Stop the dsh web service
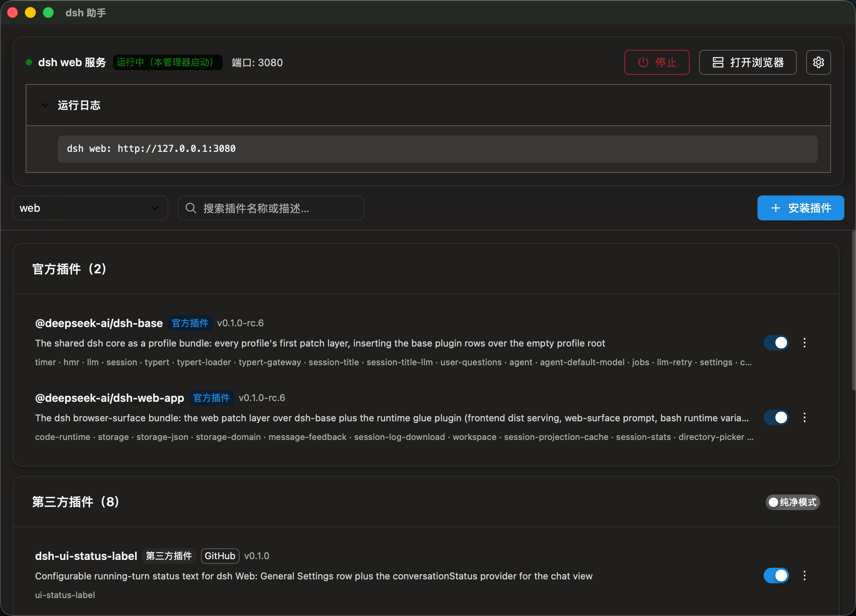856x616 pixels. click(657, 62)
